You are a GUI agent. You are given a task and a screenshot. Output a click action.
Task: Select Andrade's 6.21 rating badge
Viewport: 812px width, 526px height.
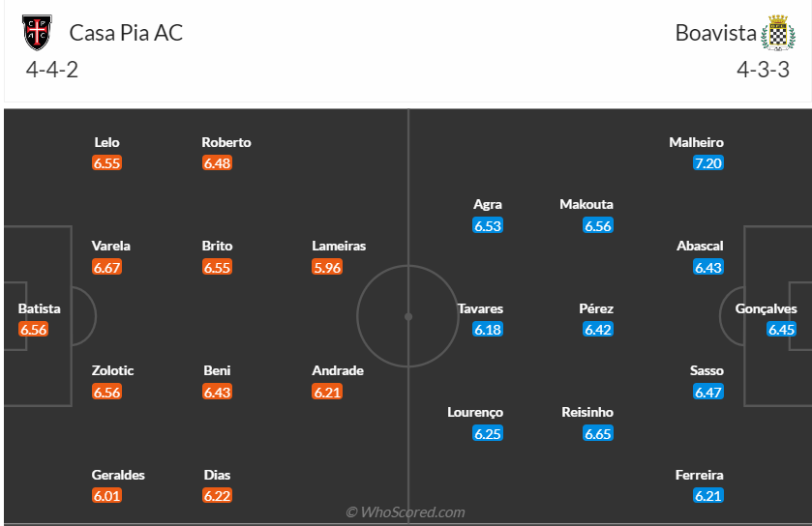tap(327, 393)
